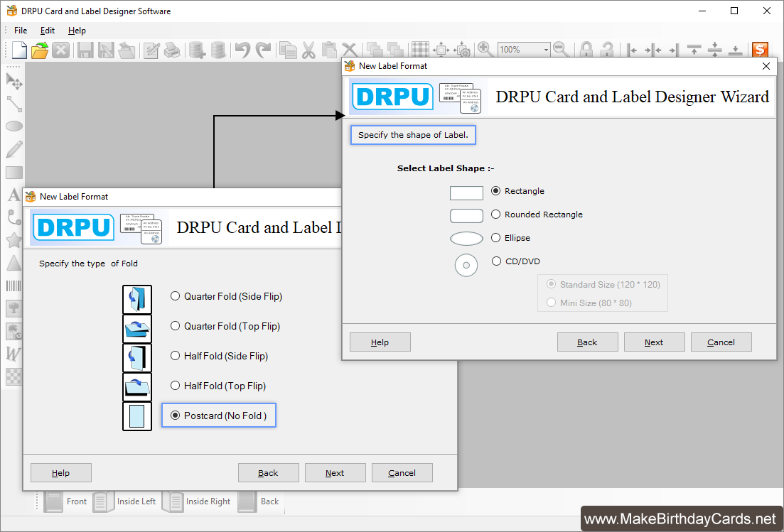Click the Undo arrow icon
The width and height of the screenshot is (784, 532).
[242, 50]
